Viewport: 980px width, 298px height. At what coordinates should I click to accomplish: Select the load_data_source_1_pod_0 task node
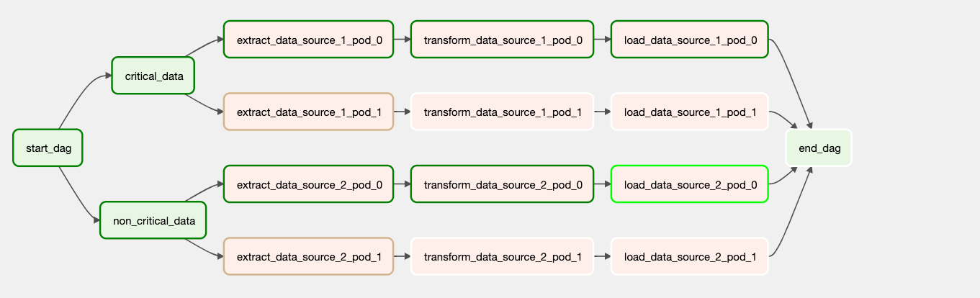click(689, 40)
